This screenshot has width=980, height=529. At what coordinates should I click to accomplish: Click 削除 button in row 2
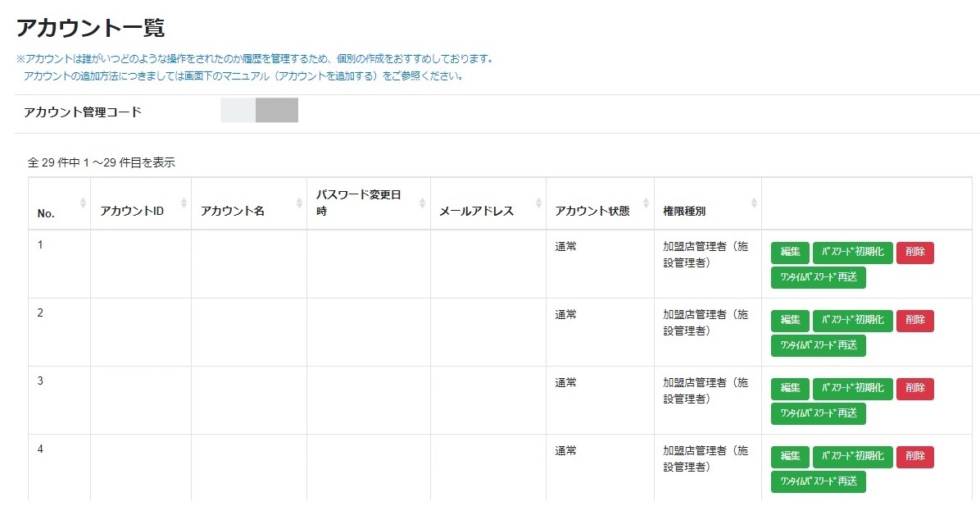point(915,321)
